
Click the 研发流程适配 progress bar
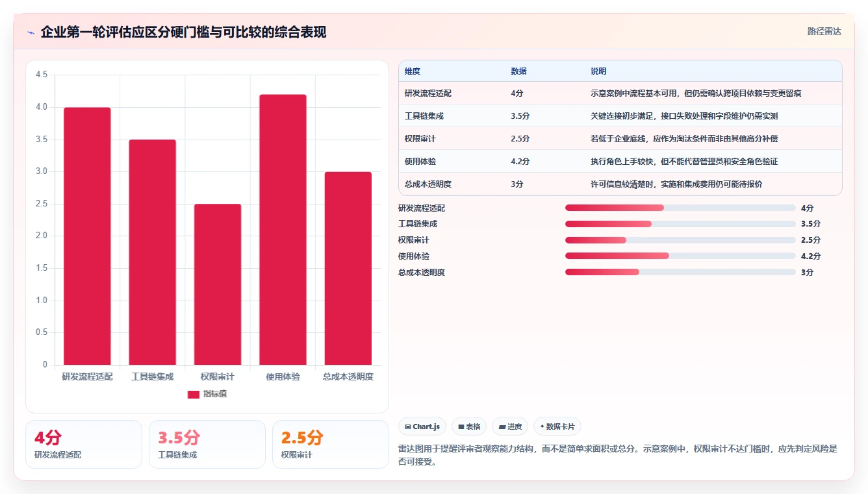pos(680,208)
